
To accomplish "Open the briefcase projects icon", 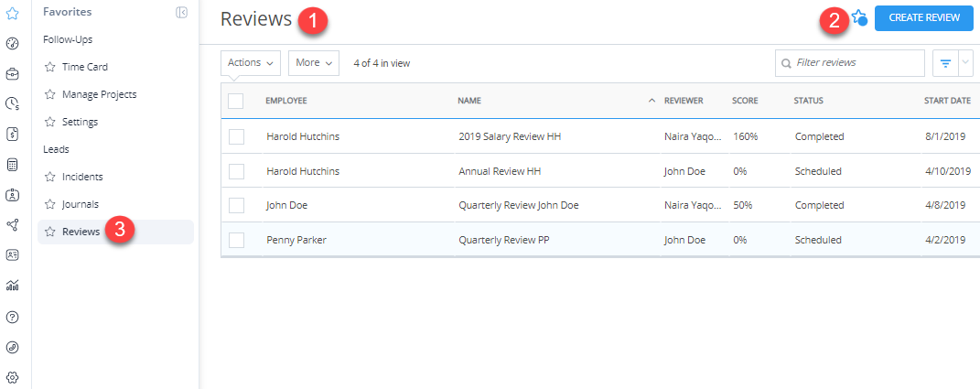I will pyautogui.click(x=12, y=74).
